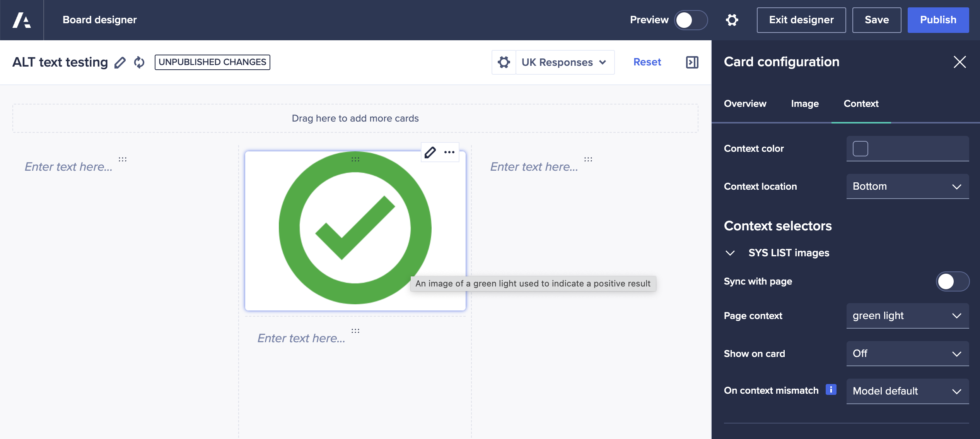Click the left 'Enter text here...' card
This screenshot has width=980, height=439.
(68, 167)
